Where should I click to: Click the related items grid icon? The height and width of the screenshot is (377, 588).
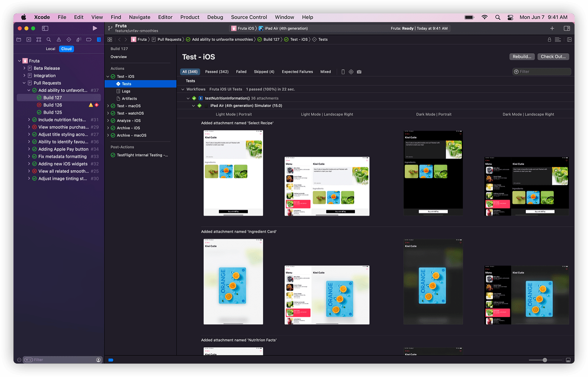pyautogui.click(x=110, y=39)
